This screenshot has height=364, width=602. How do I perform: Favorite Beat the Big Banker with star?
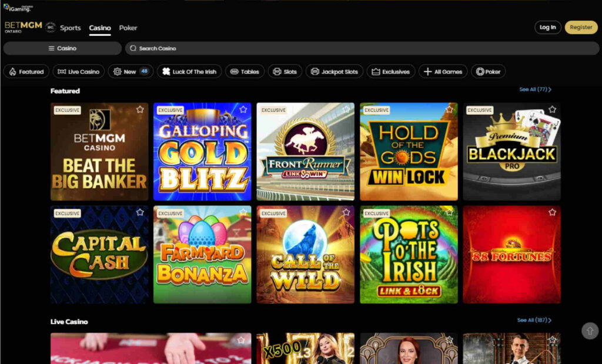pos(140,109)
